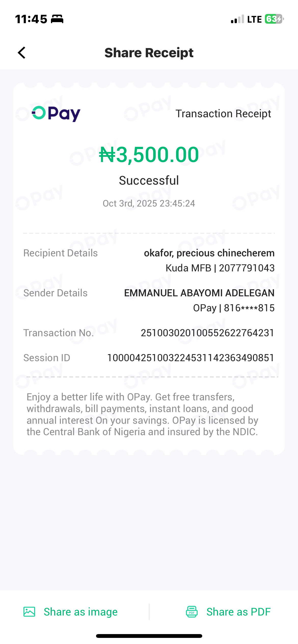This screenshot has height=644, width=298.
Task: Tap the battery indicator in status bar
Action: pyautogui.click(x=274, y=19)
